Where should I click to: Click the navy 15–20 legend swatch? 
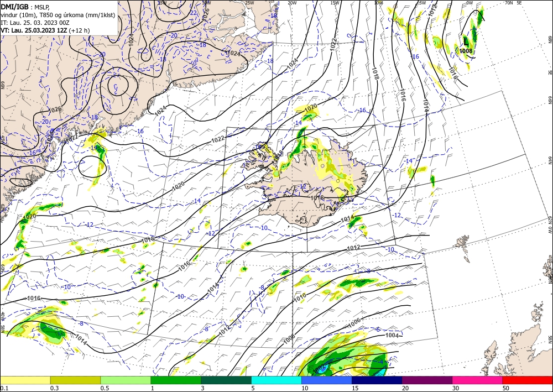tap(377, 380)
